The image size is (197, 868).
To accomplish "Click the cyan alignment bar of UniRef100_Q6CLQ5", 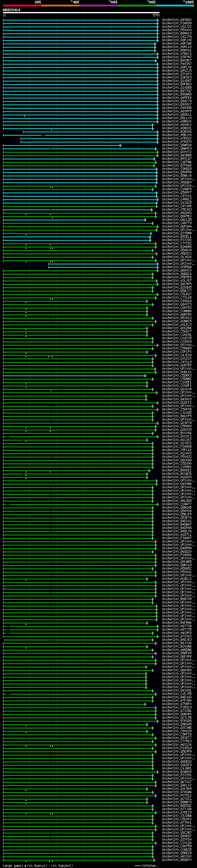I will (74, 220).
